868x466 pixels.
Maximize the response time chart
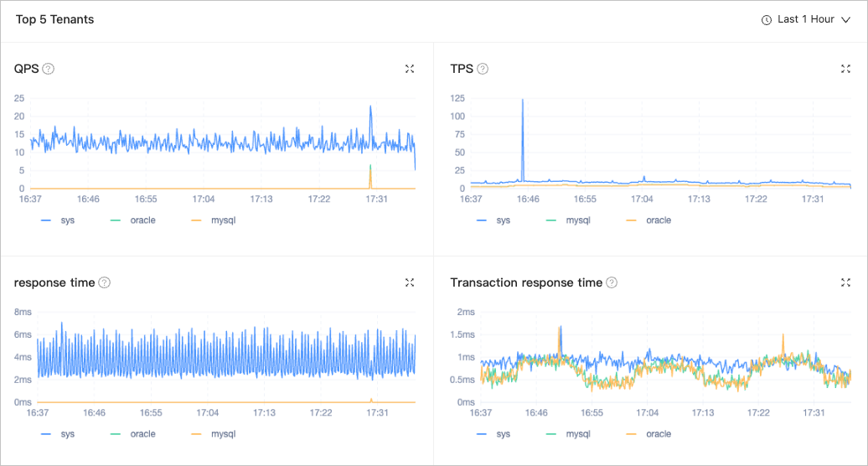[x=410, y=282]
